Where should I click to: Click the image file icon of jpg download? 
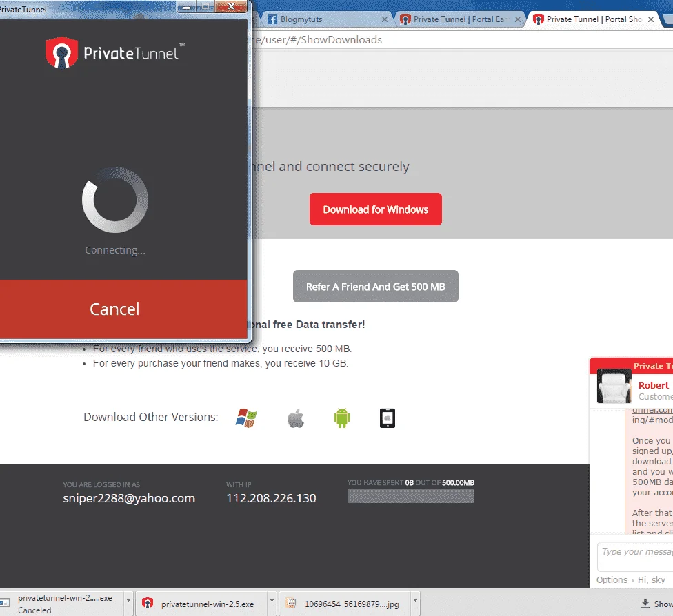[291, 603]
